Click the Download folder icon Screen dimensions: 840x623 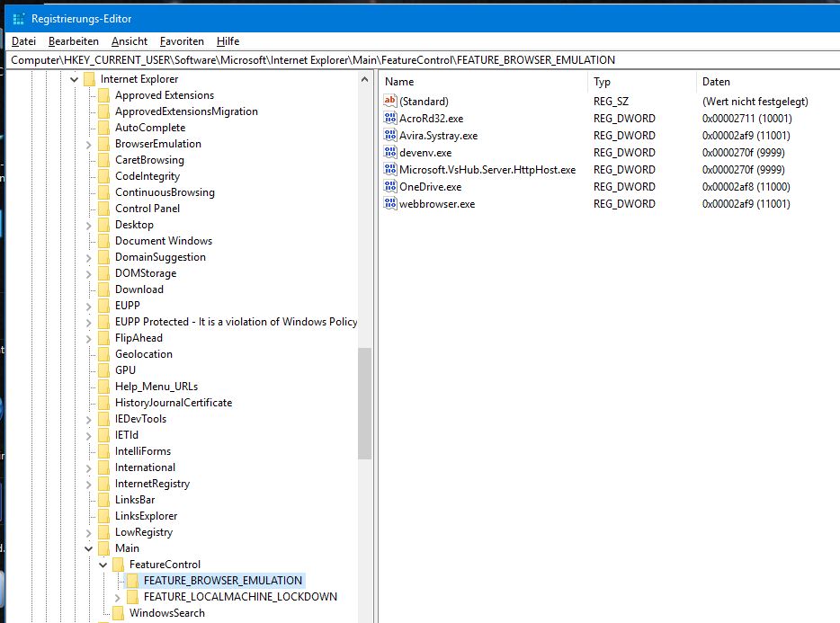pos(104,289)
